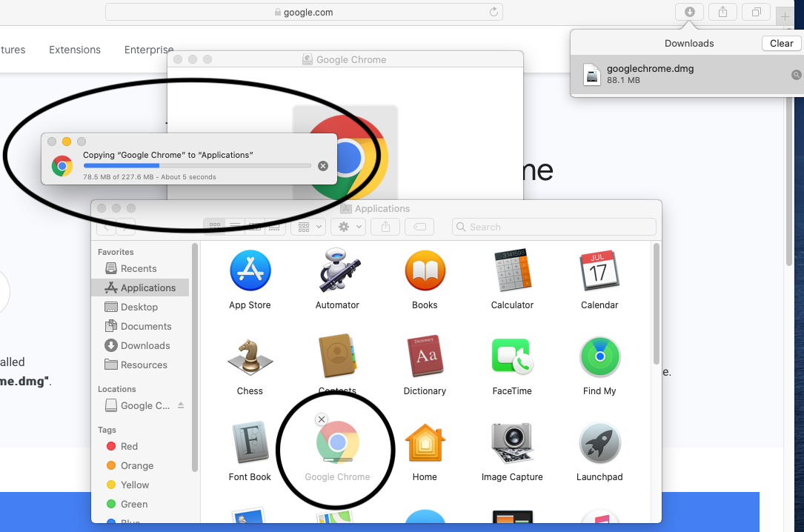804x532 pixels.
Task: Click the Finder Share button
Action: click(385, 227)
